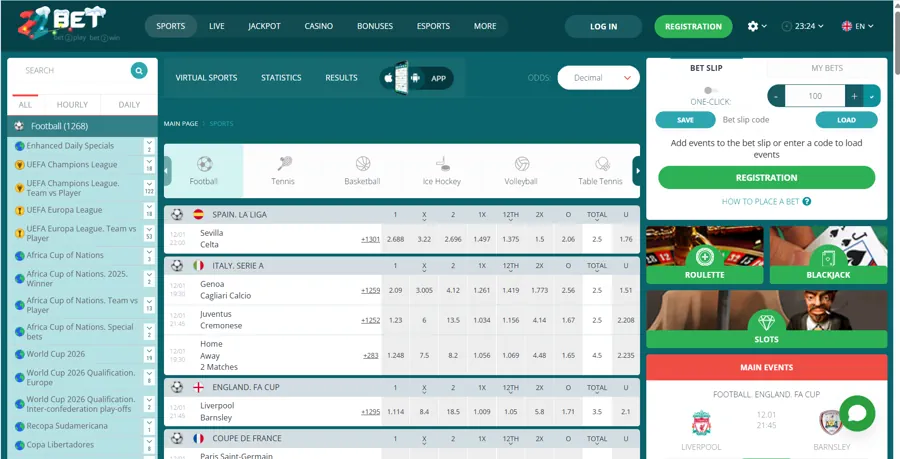Click the SAVE bet slip button
This screenshot has width=900, height=459.
click(685, 120)
